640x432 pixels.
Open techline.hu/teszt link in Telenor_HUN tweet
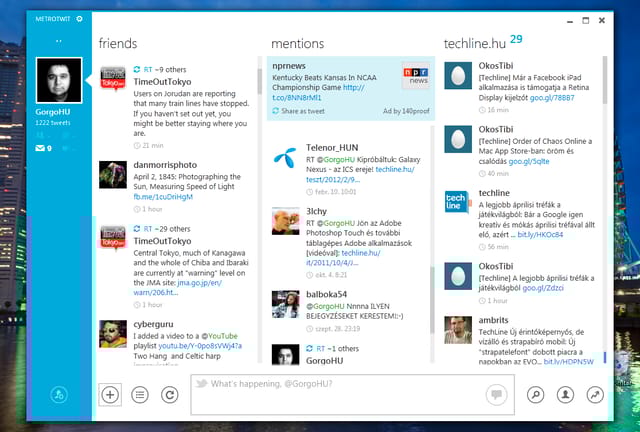[360, 174]
